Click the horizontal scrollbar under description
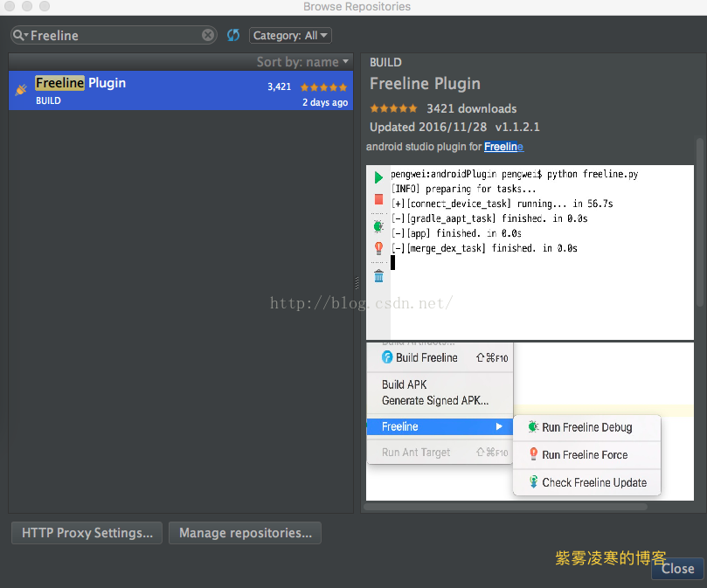 coord(505,507)
